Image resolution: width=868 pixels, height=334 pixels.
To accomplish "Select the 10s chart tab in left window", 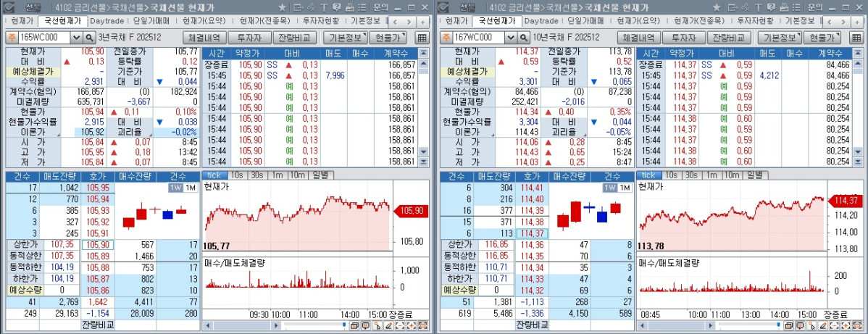I will click(237, 175).
